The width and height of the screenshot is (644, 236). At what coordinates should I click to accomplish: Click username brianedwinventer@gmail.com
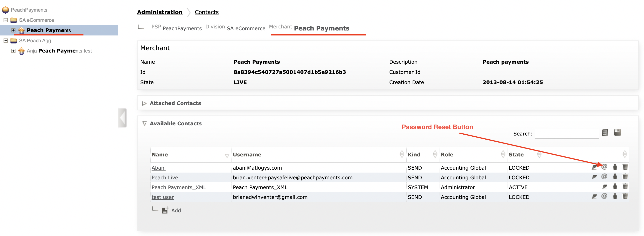tap(270, 197)
